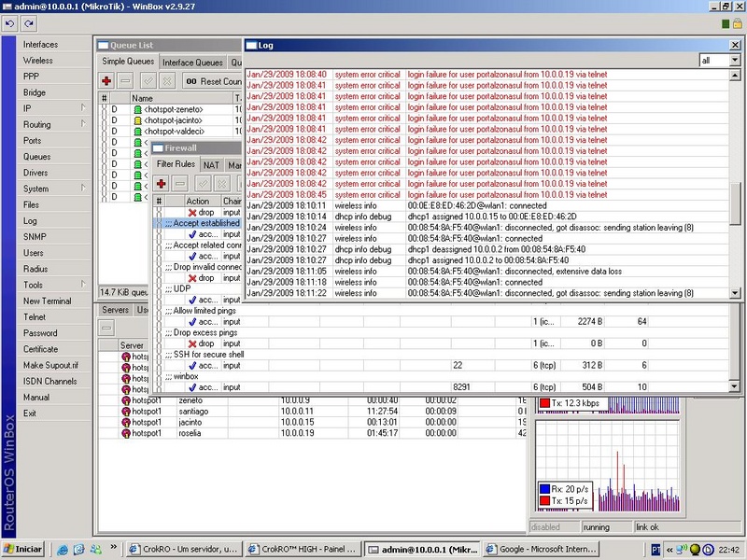Image resolution: width=747 pixels, height=560 pixels.
Task: Select the hotspot-valdeci queue icon
Action: tap(137, 132)
